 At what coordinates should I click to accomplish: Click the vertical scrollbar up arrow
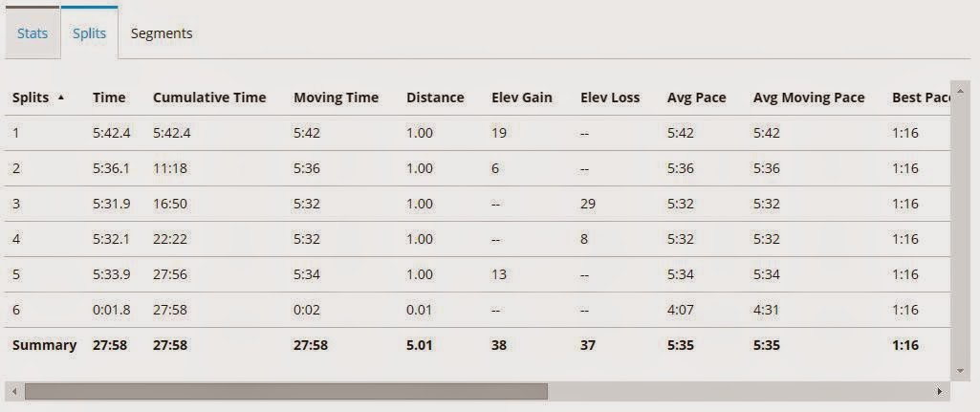959,88
